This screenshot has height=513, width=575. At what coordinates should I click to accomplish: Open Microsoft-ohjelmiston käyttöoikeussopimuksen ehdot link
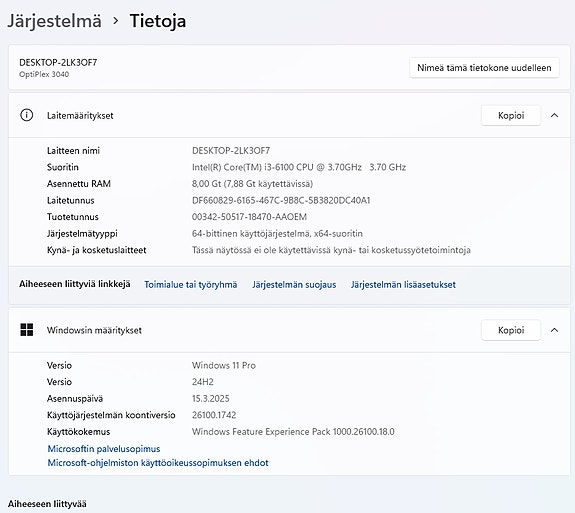click(x=158, y=462)
